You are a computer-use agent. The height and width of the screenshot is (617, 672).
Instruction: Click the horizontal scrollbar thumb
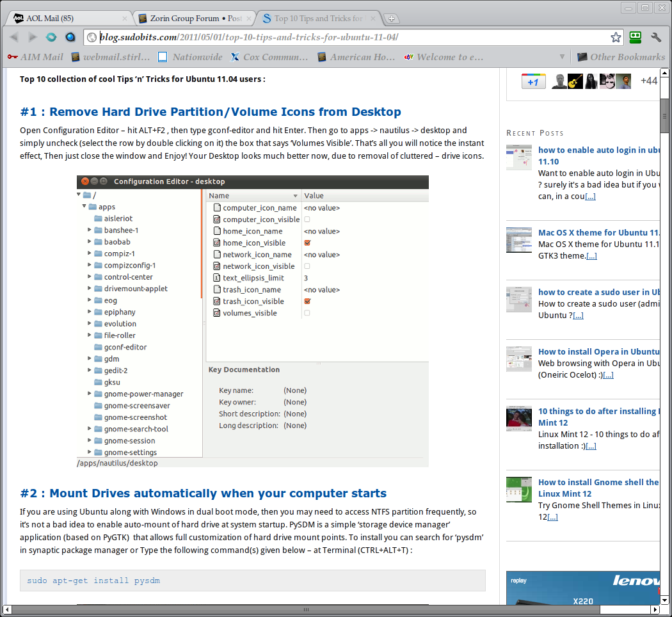click(x=305, y=609)
